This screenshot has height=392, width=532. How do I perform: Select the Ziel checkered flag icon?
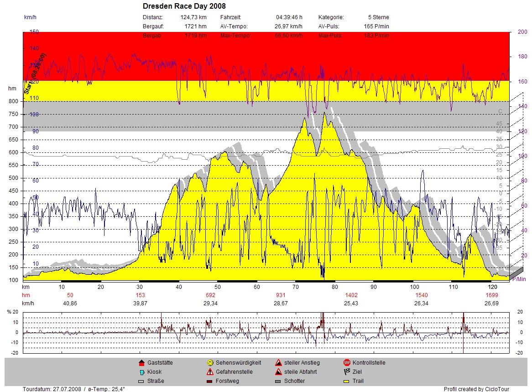[x=346, y=372]
